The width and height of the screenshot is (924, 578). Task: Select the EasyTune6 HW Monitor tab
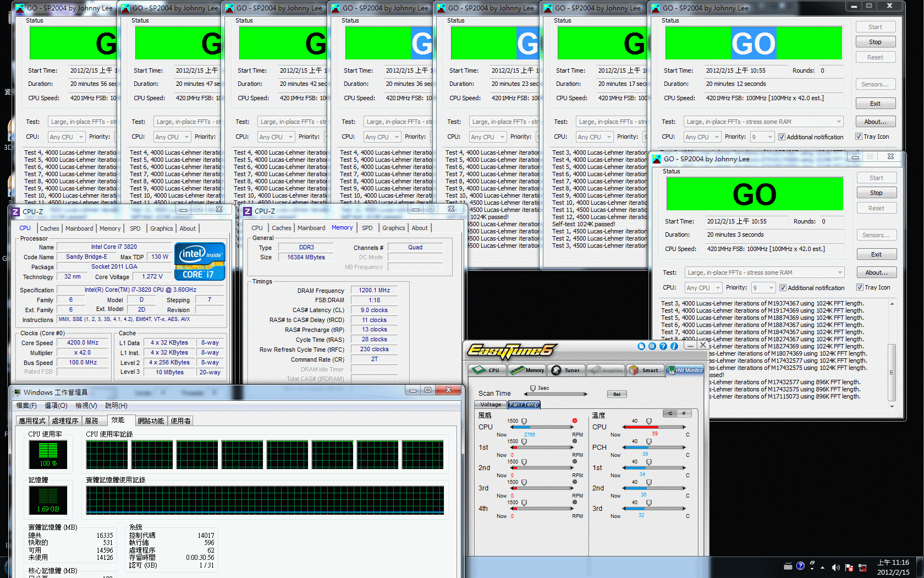click(x=685, y=370)
